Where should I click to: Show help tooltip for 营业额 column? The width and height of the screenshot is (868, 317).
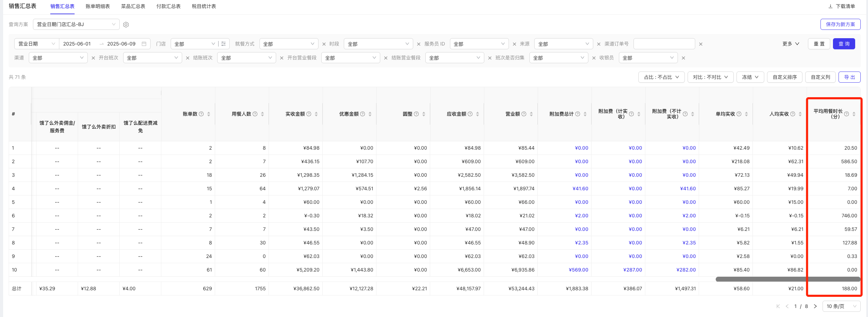[524, 114]
